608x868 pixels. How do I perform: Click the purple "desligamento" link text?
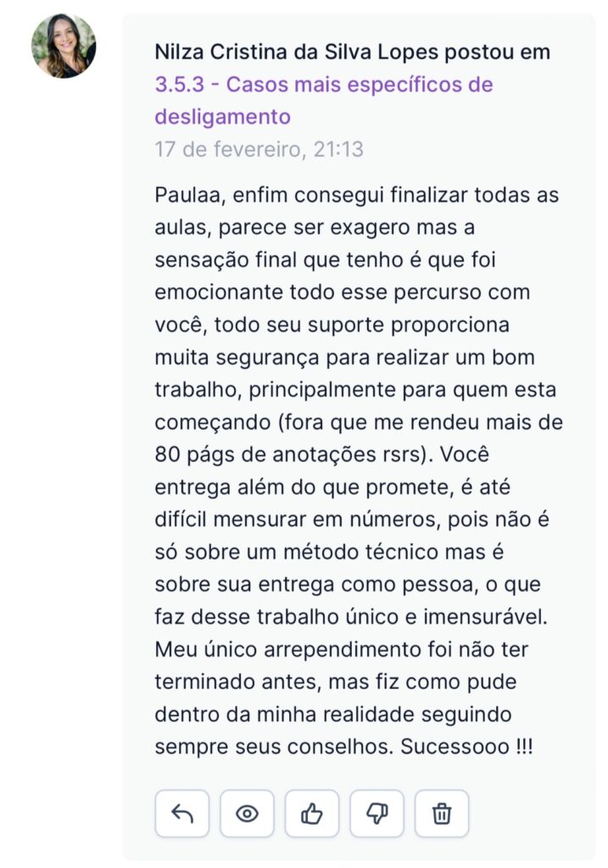point(222,116)
